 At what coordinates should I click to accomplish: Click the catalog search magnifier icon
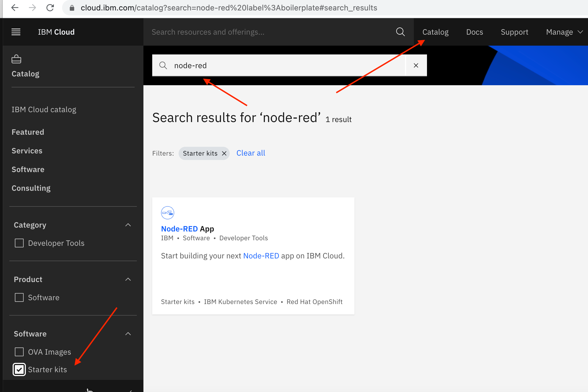(163, 65)
